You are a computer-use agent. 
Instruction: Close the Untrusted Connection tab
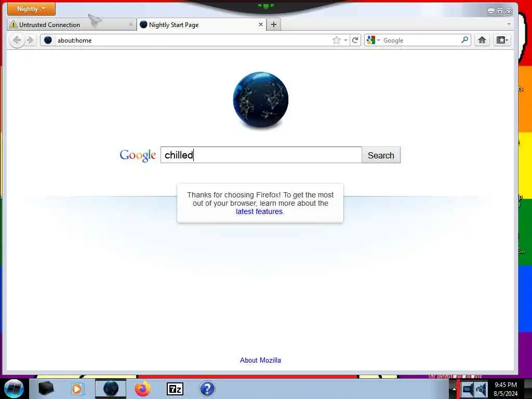click(x=130, y=24)
